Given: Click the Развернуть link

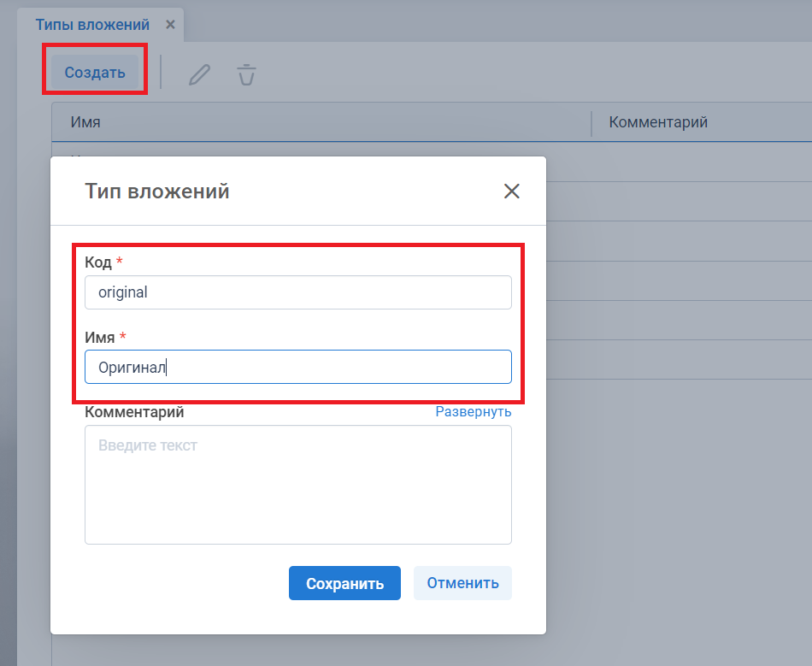Looking at the screenshot, I should pos(474,412).
